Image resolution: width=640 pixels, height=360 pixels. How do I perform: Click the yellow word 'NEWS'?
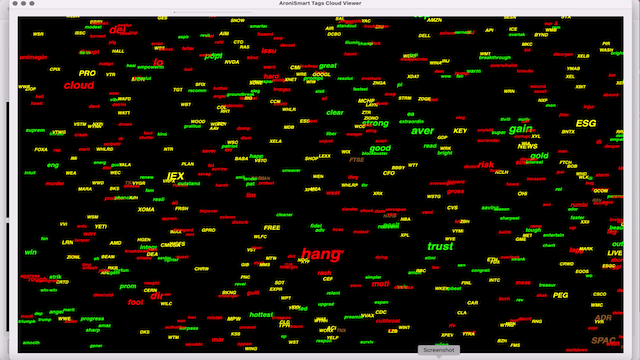pyautogui.click(x=528, y=146)
